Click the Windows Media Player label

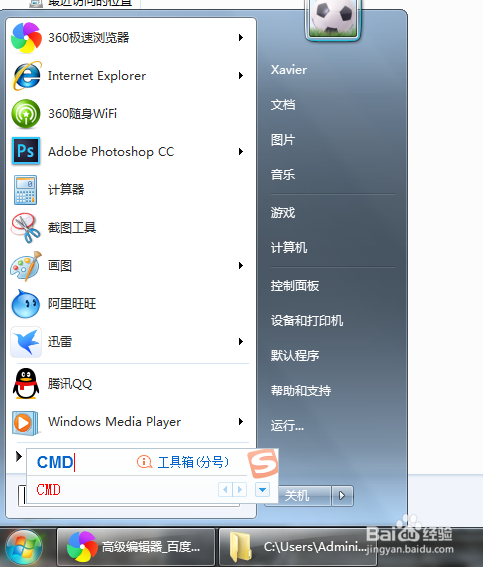pyautogui.click(x=115, y=422)
